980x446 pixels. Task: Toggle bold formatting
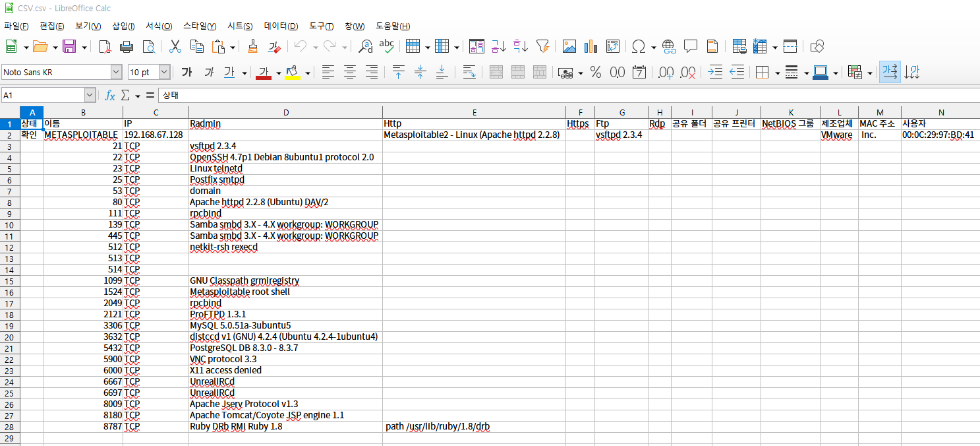pos(187,72)
